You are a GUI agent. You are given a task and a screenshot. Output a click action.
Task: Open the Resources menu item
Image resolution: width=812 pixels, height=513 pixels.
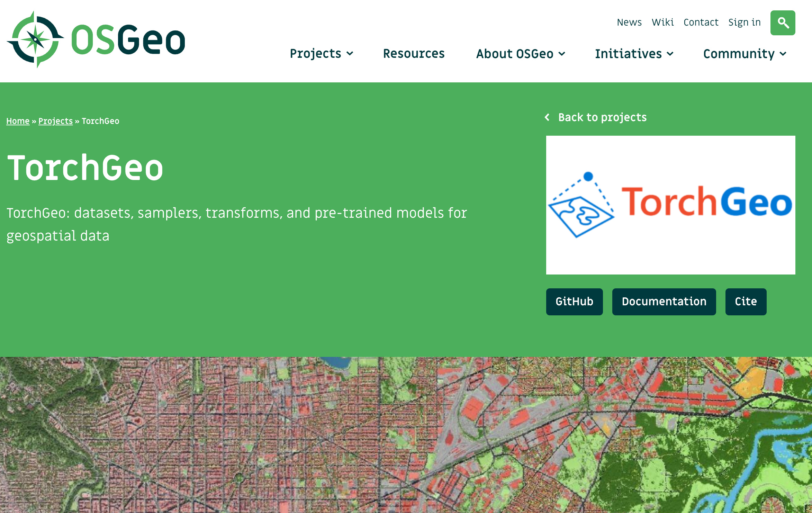(414, 54)
